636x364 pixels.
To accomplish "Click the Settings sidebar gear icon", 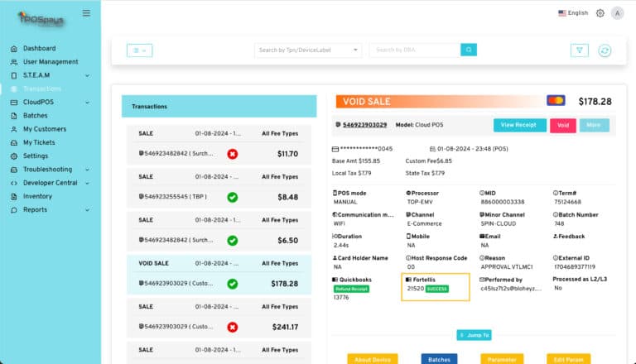I will pyautogui.click(x=14, y=156).
